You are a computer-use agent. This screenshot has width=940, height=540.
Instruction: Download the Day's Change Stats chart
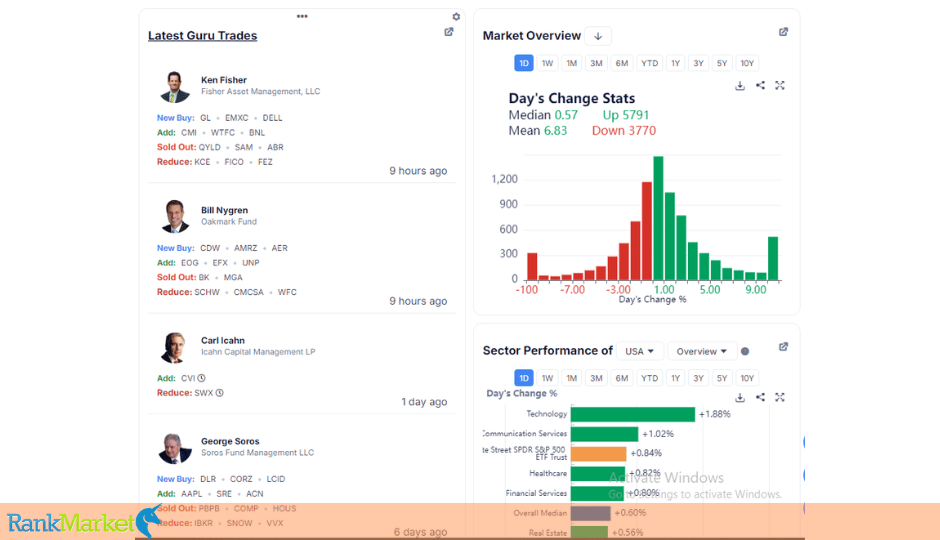click(740, 86)
